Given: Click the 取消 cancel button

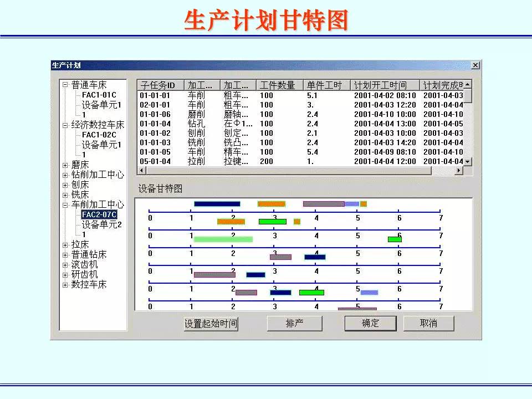Looking at the screenshot, I should tap(428, 324).
